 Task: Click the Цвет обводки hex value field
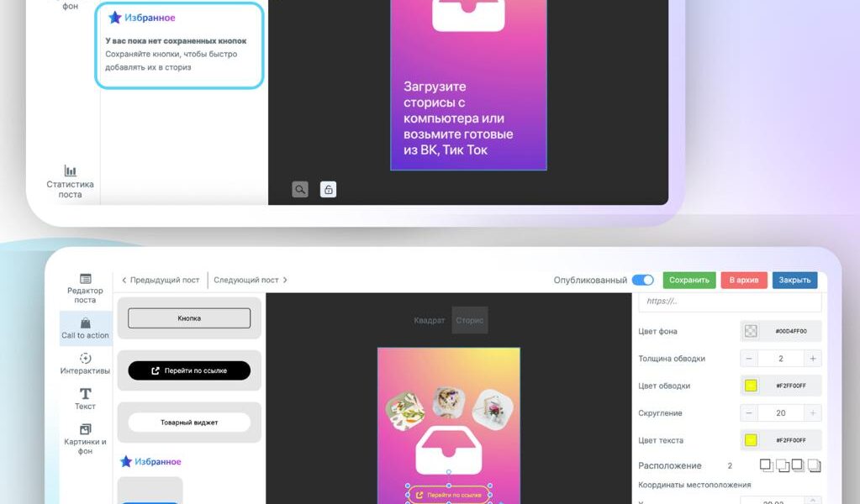pos(791,386)
